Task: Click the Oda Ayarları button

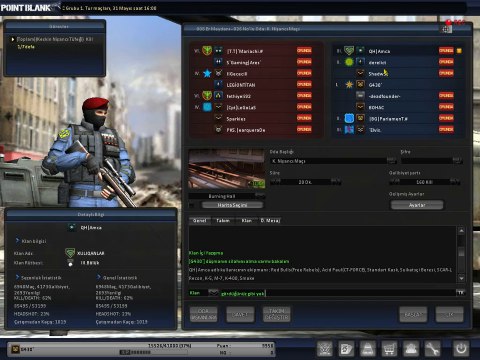Action: pos(203,314)
